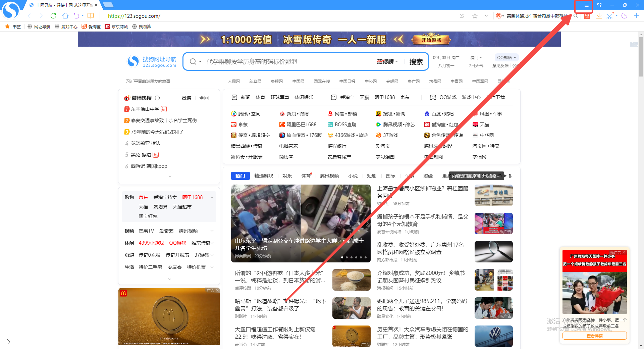The image size is (644, 349).
Task: Show previous carousel slide with left arrow
Action: coord(235,223)
